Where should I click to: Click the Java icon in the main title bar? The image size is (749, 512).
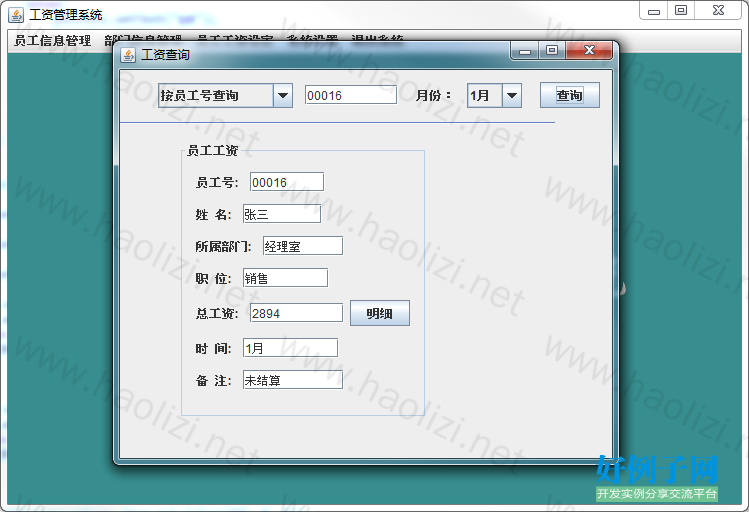coord(15,14)
